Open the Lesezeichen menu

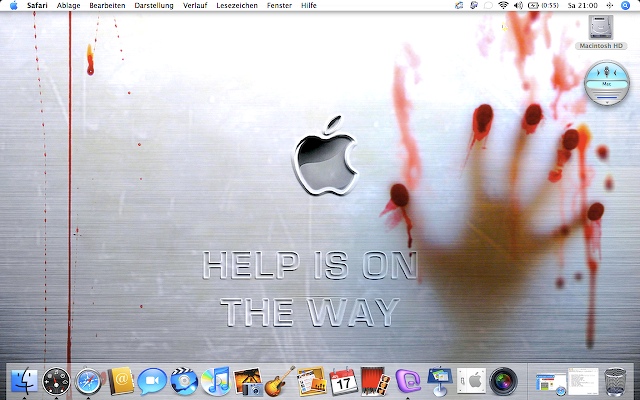pos(237,6)
